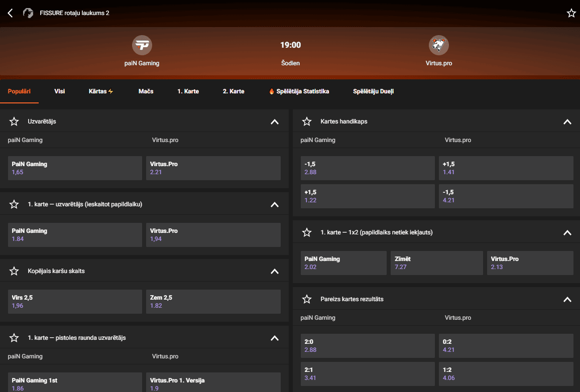Star the Pareizs kartes rezultāts market
The width and height of the screenshot is (580, 392).
coord(307,299)
